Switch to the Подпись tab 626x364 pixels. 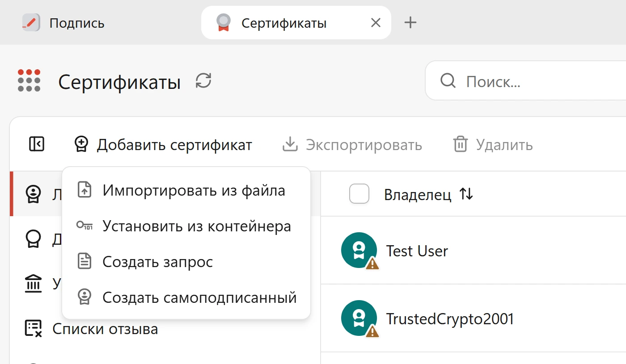click(77, 23)
